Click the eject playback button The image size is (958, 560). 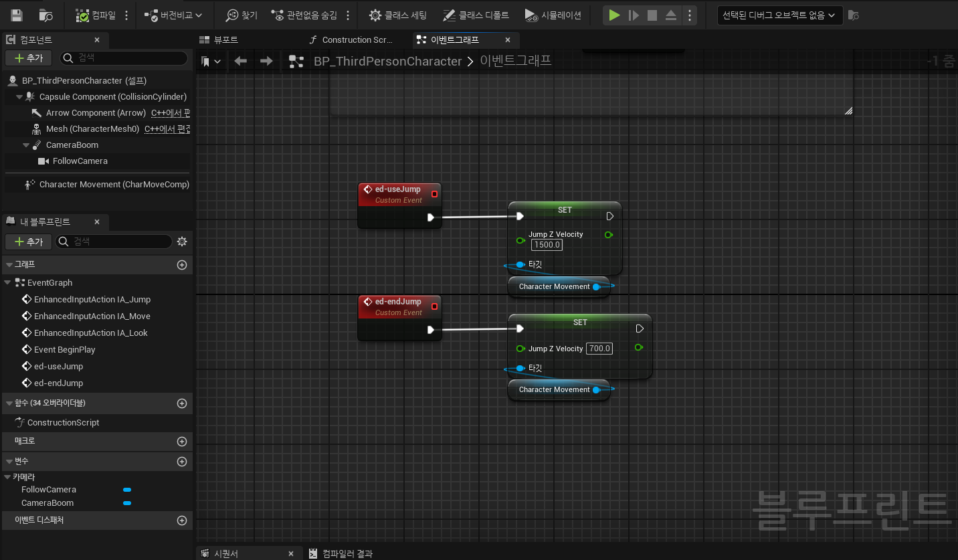(x=671, y=15)
